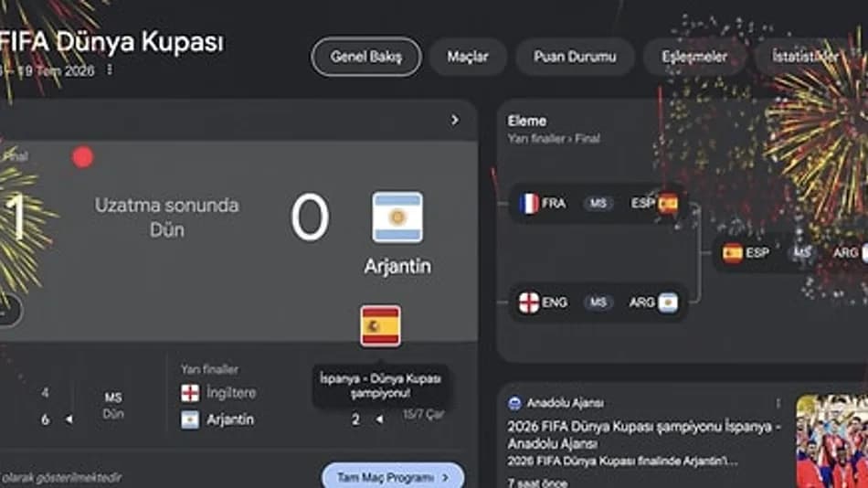Switch to the Maçlar tab

468,57
